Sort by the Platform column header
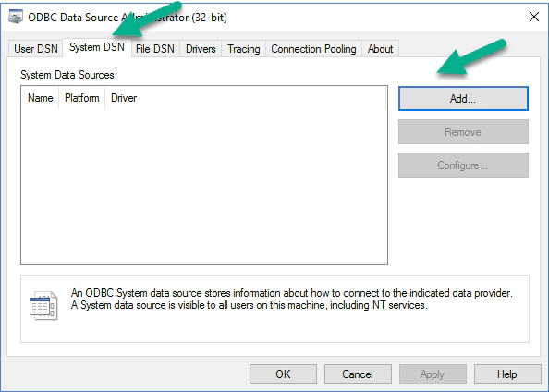Image resolution: width=549 pixels, height=392 pixels. point(82,98)
